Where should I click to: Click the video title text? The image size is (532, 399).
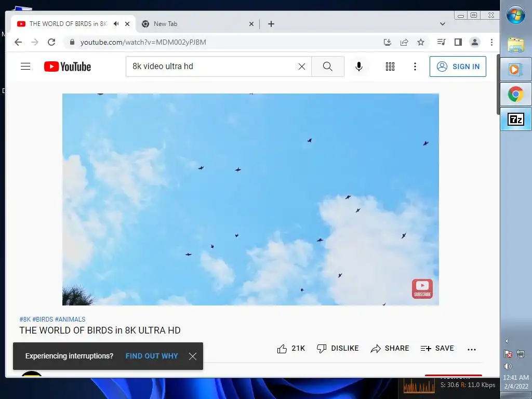pyautogui.click(x=100, y=330)
